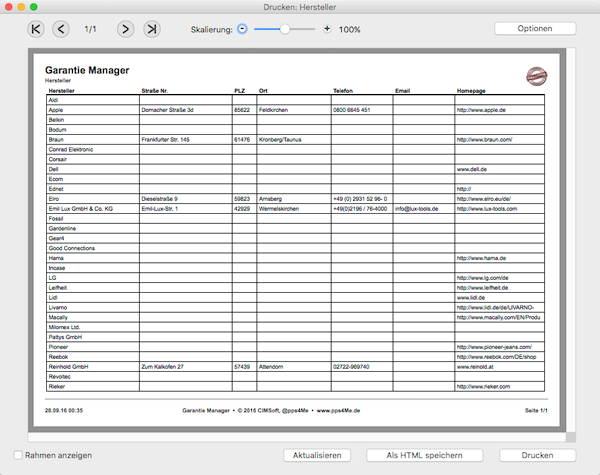Click the Homepage column header
600x475 pixels.
click(x=471, y=91)
